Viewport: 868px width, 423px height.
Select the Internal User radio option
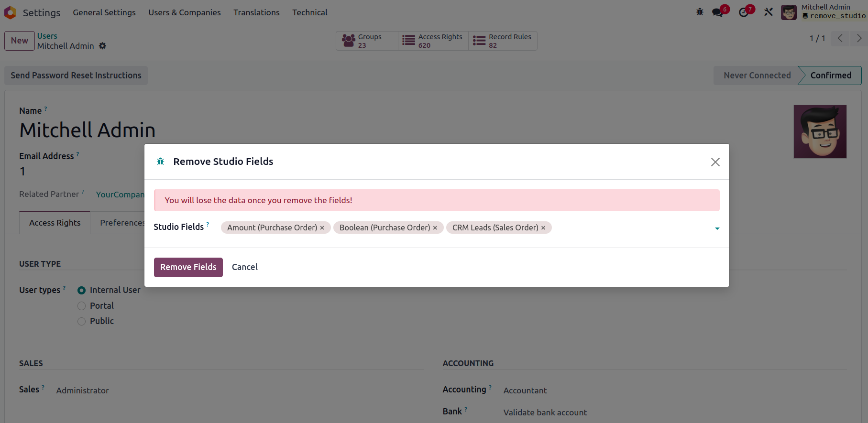pyautogui.click(x=82, y=291)
